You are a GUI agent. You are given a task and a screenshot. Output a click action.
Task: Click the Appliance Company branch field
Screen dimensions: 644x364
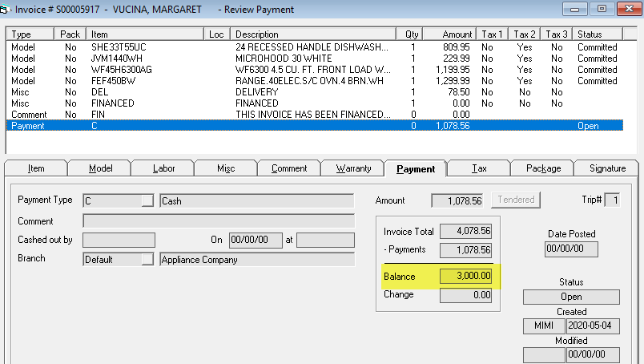click(x=256, y=260)
